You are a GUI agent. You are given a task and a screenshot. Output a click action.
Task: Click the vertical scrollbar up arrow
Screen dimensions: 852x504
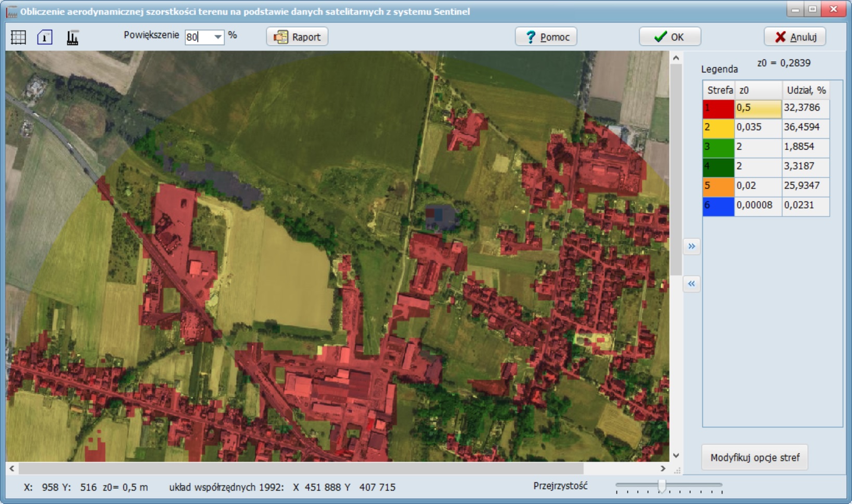tap(676, 58)
